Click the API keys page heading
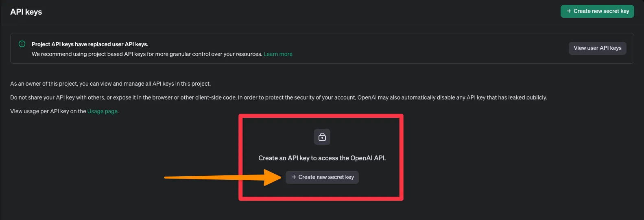Screen dimensions: 644x220 [x=26, y=12]
